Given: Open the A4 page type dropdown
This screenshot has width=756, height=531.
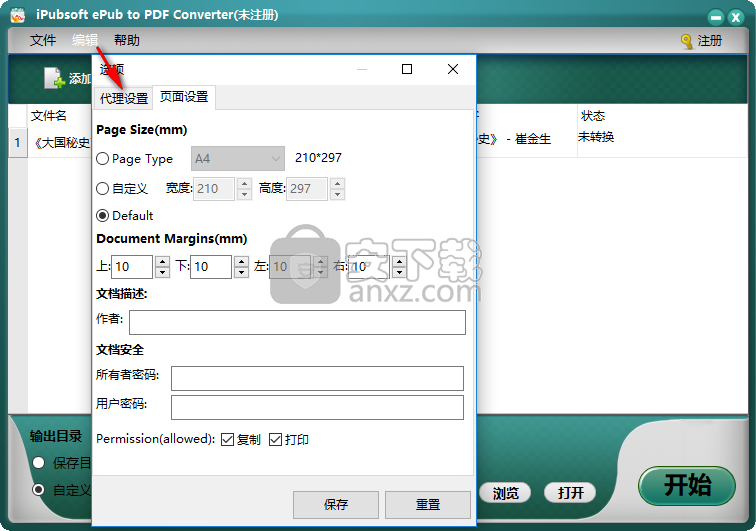Looking at the screenshot, I should click(x=238, y=159).
